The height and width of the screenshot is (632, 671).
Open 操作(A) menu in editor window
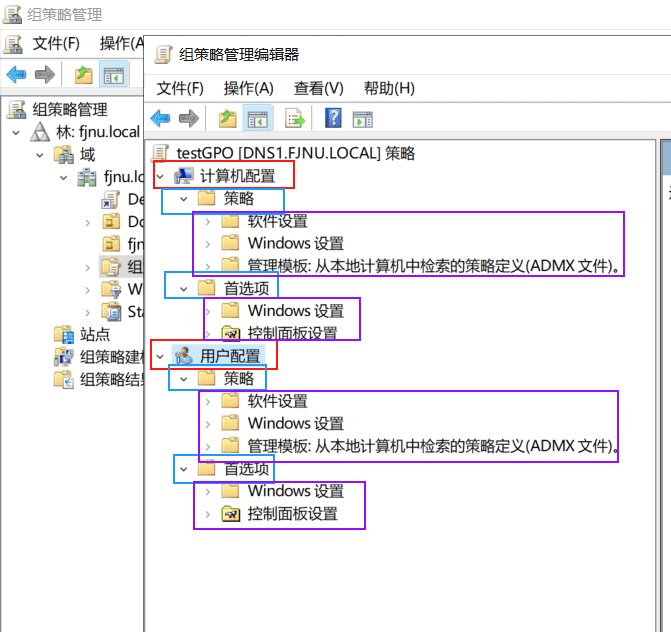[249, 88]
